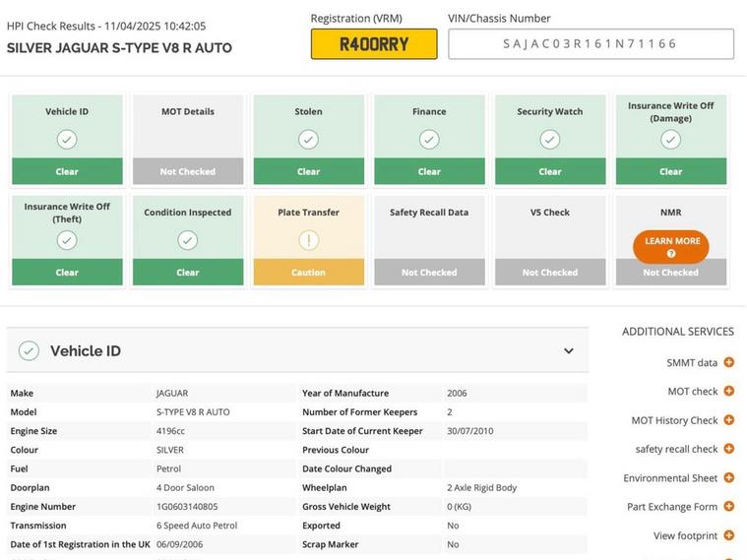The image size is (747, 560).
Task: Click plus icon next to safety recall check
Action: pyautogui.click(x=729, y=449)
